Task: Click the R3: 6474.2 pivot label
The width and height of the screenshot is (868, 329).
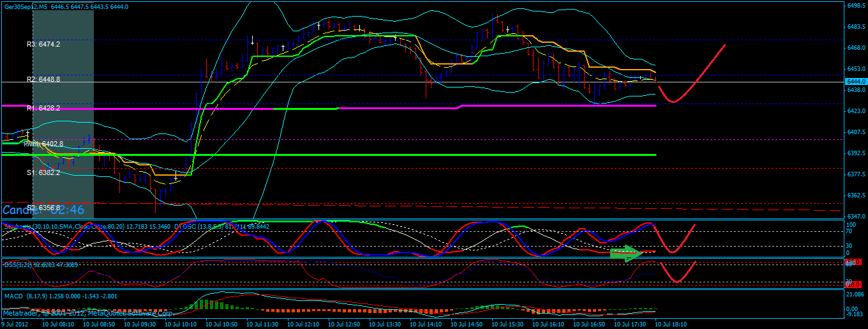Action: click(43, 44)
